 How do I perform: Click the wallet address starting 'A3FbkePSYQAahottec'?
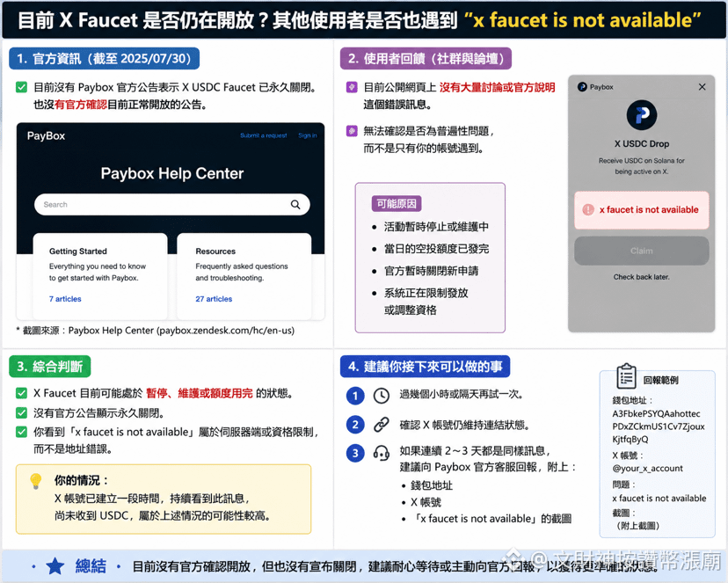[659, 426]
